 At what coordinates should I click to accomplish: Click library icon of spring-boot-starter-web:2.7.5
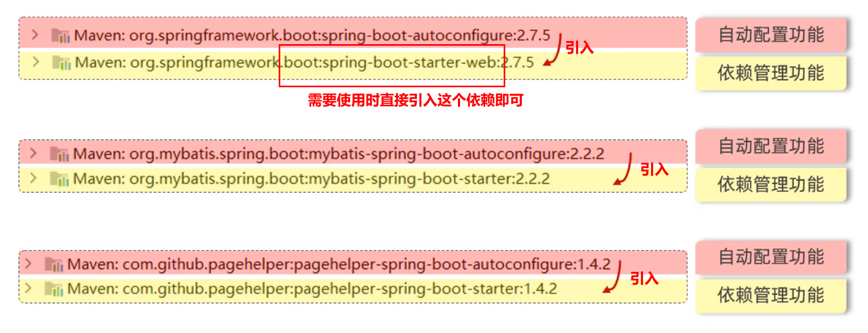click(x=61, y=63)
